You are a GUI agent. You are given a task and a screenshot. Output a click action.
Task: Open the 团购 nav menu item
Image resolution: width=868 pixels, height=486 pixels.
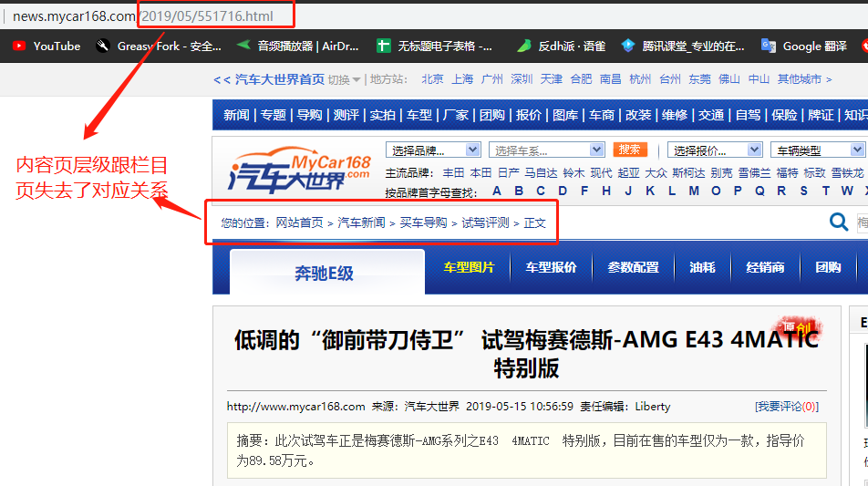492,115
